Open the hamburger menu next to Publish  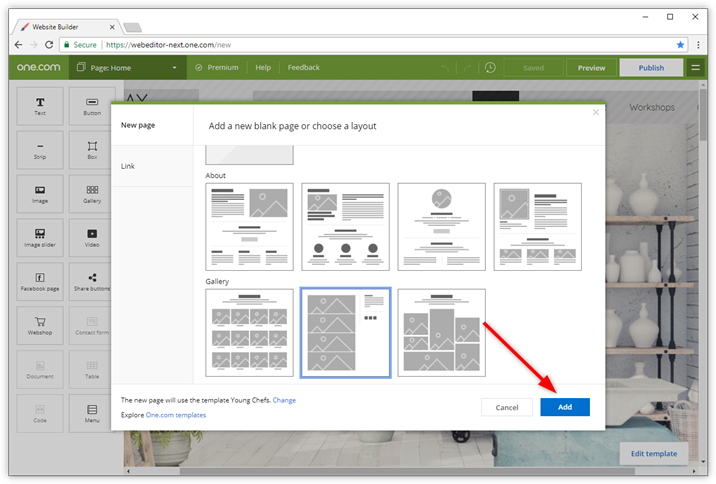point(695,68)
